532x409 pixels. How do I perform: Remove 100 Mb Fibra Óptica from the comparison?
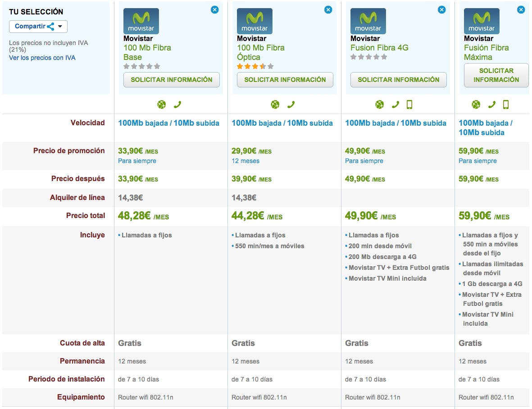coord(328,10)
